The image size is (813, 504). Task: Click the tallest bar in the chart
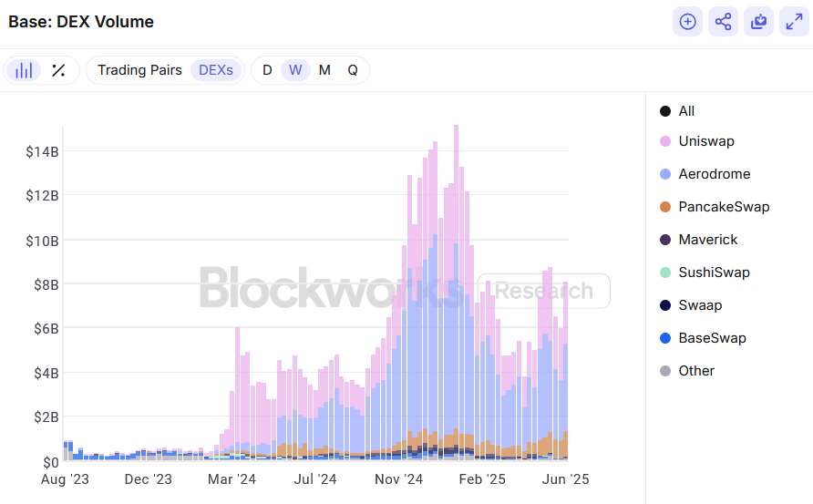pyautogui.click(x=456, y=292)
